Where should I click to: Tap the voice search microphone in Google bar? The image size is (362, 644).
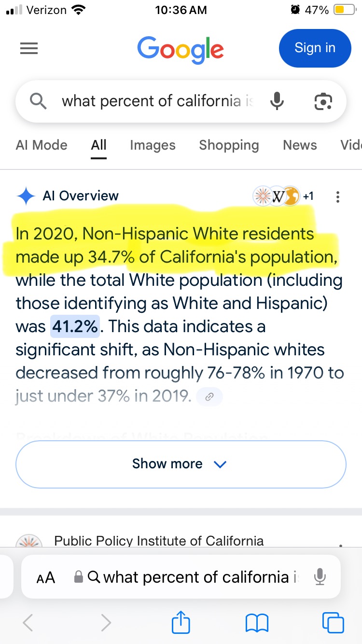(x=277, y=101)
